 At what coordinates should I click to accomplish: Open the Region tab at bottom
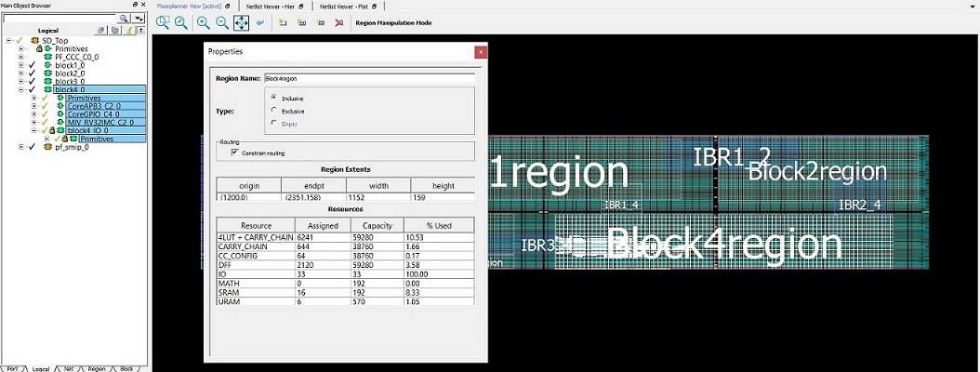(96, 368)
